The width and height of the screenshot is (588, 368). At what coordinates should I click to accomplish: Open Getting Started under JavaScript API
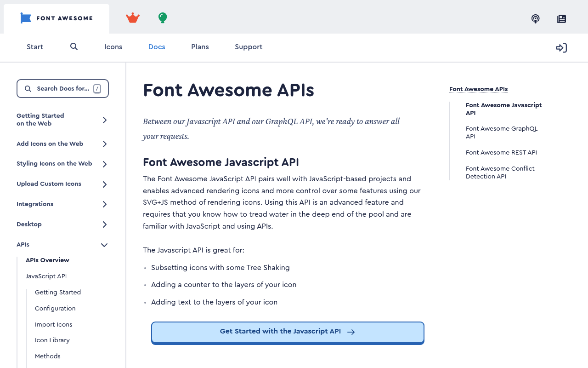pyautogui.click(x=58, y=293)
